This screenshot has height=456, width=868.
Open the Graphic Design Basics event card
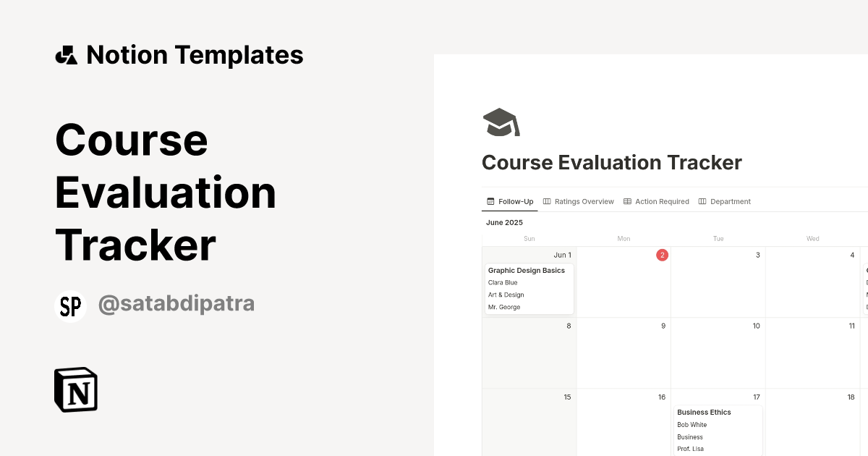[x=527, y=287]
